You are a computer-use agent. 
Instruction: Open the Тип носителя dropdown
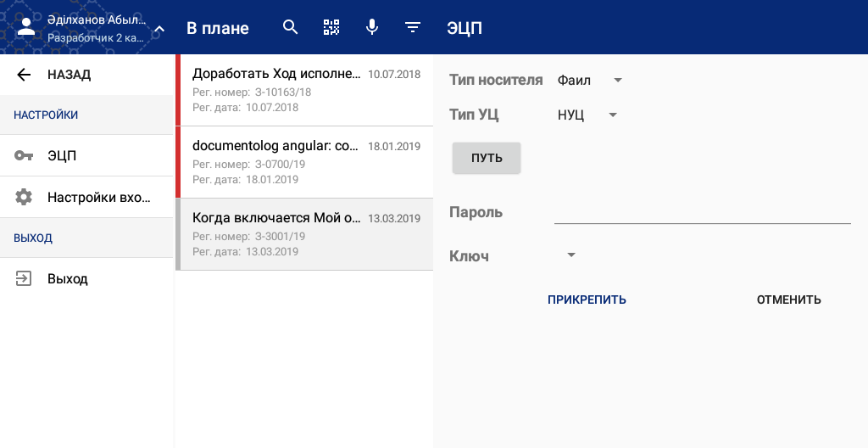[590, 81]
